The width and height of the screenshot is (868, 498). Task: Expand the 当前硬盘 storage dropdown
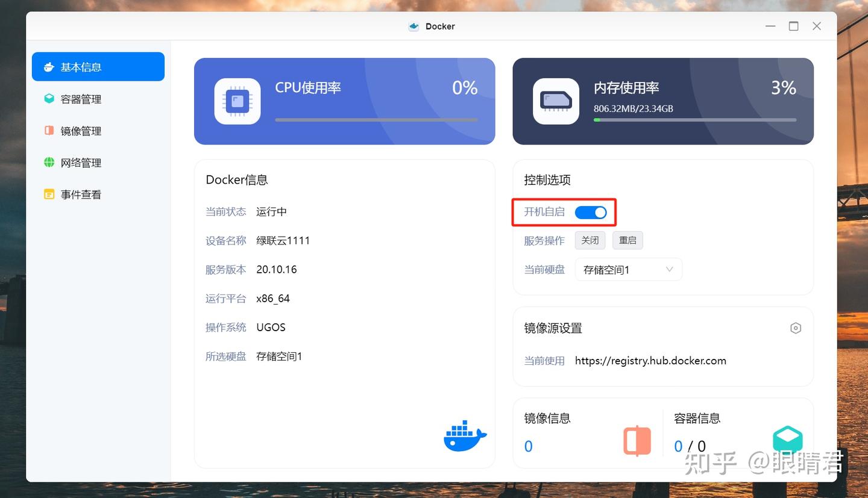coord(628,269)
